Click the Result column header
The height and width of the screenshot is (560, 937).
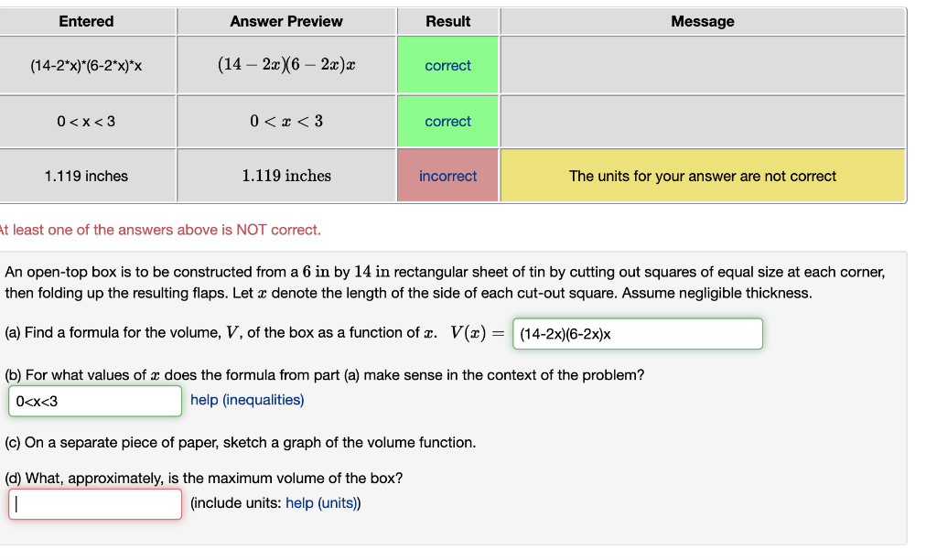[447, 21]
